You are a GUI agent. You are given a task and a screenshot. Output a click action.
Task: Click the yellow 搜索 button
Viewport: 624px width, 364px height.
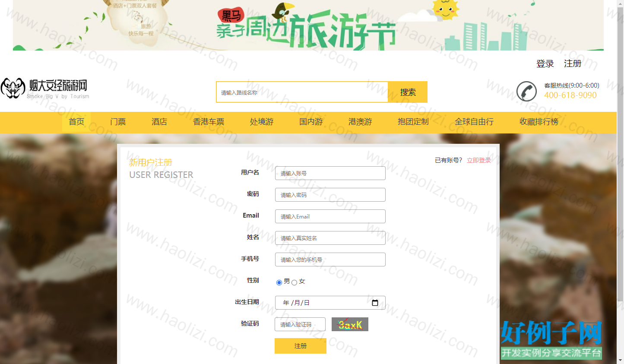click(408, 92)
